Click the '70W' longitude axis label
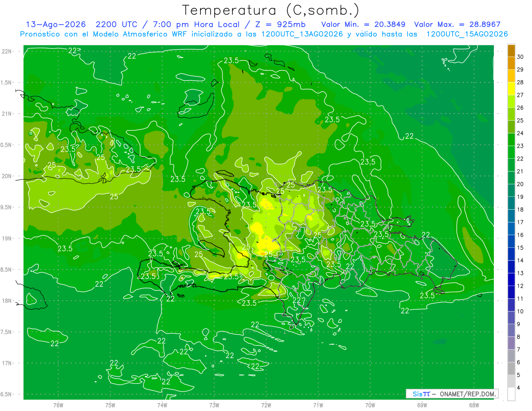532x411 pixels. pos(370,405)
